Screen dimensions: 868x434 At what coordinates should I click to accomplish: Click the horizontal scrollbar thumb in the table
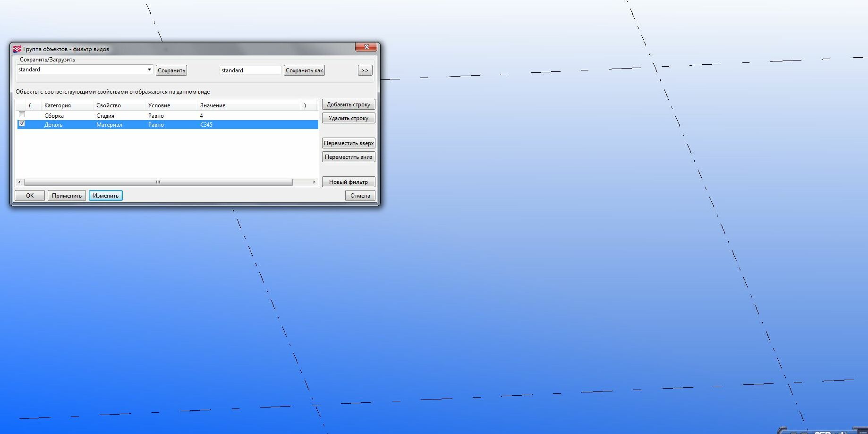158,182
